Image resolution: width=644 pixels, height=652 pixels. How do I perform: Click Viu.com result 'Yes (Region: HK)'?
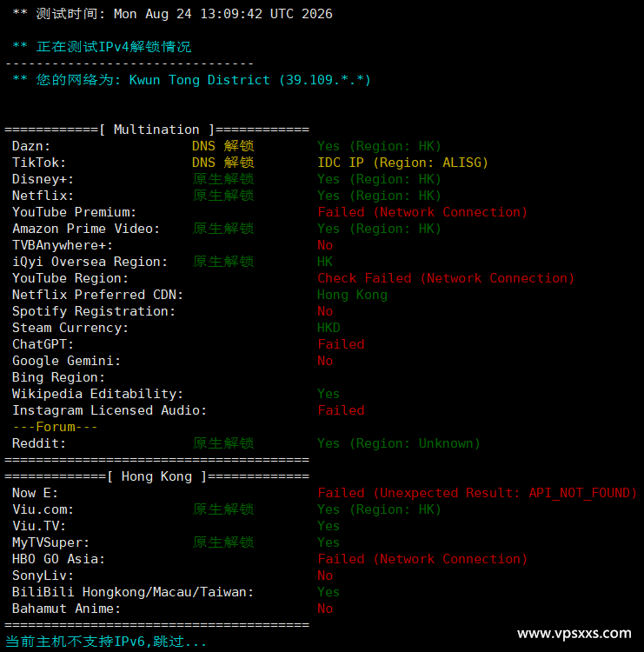tap(379, 509)
